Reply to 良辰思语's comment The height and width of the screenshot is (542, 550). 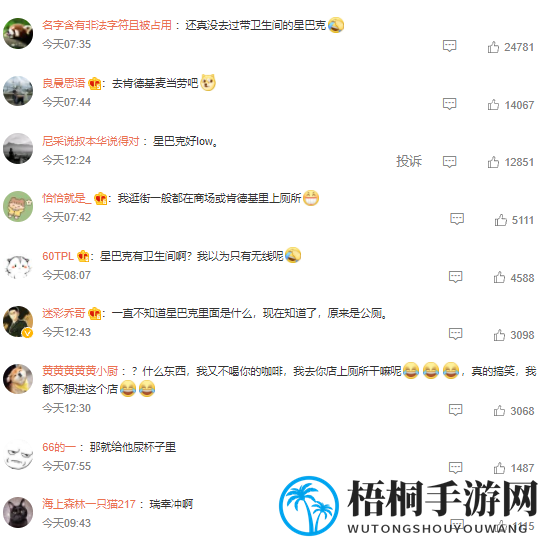[x=449, y=104]
